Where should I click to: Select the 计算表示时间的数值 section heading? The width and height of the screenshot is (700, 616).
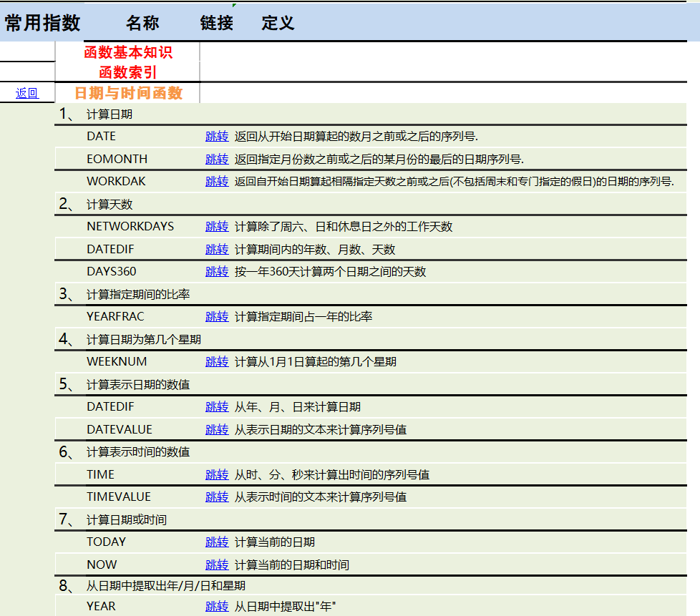click(138, 451)
